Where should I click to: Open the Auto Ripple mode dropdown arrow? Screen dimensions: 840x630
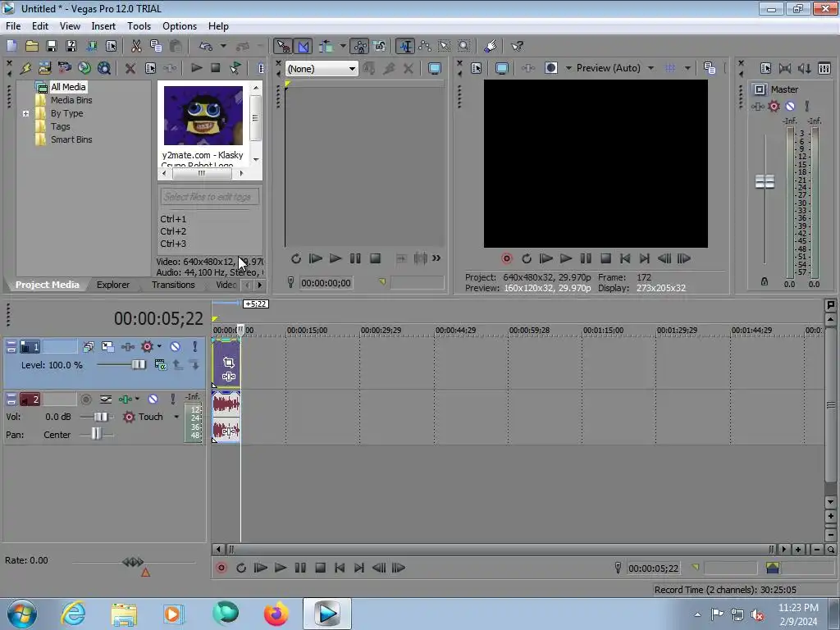342,46
